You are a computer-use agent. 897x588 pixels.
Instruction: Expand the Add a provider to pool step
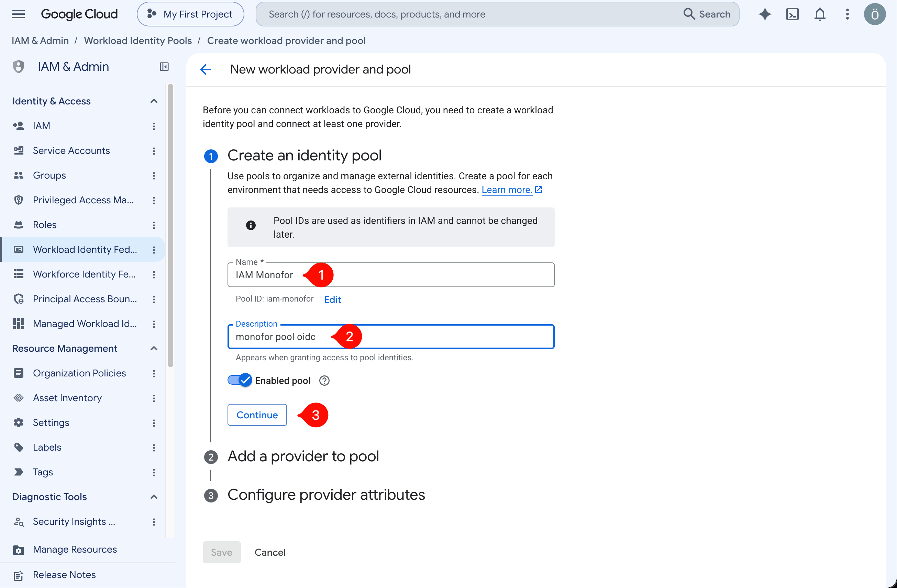303,456
